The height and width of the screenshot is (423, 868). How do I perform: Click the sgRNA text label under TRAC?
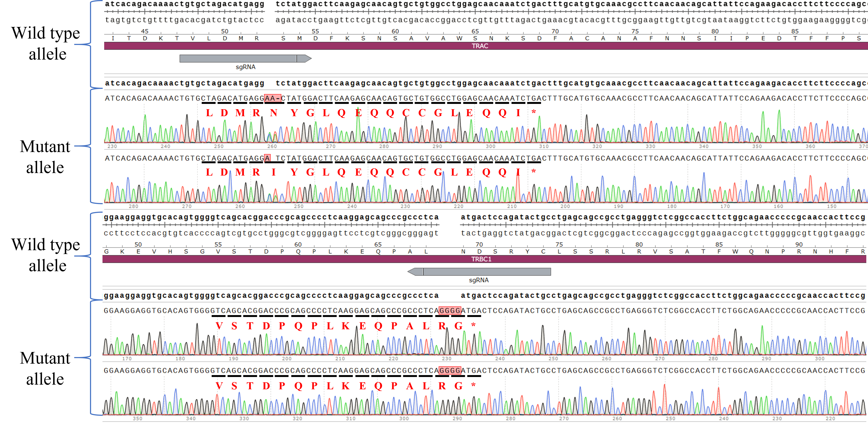tap(245, 67)
